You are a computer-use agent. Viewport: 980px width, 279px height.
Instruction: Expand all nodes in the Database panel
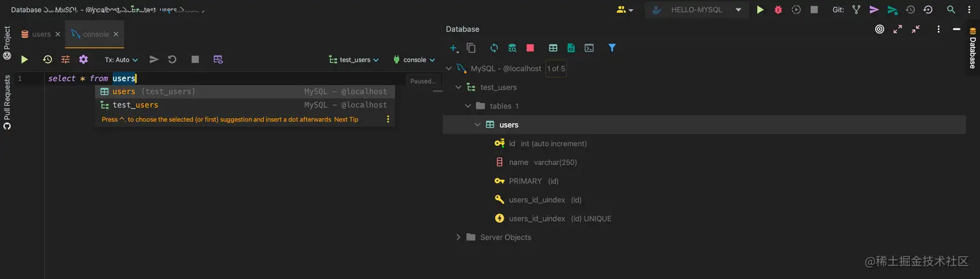click(x=898, y=29)
